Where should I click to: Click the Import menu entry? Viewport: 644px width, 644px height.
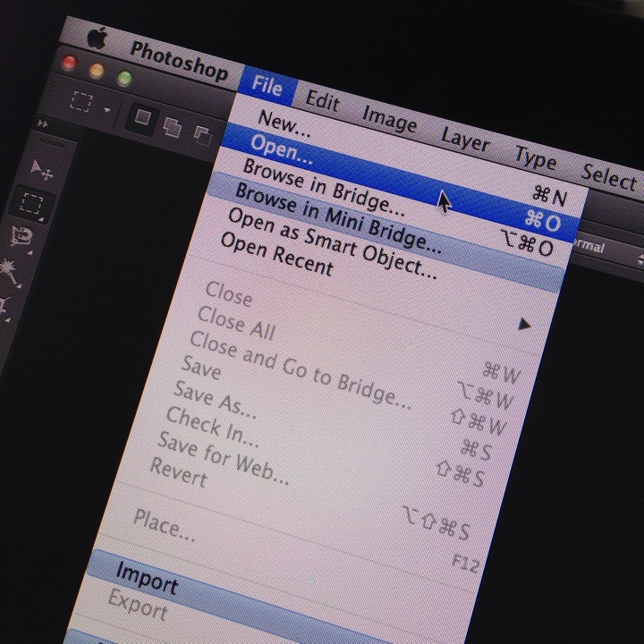[147, 581]
